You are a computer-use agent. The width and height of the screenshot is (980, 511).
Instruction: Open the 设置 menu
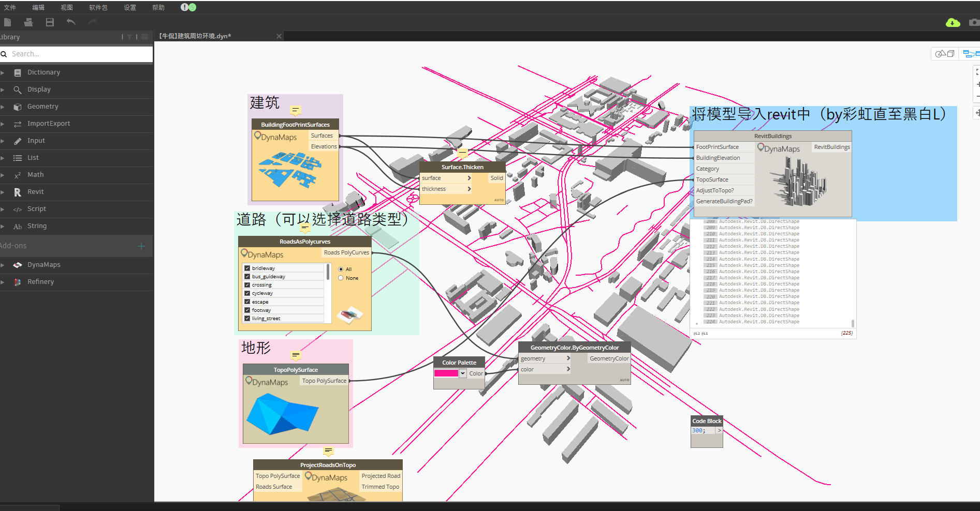130,7
